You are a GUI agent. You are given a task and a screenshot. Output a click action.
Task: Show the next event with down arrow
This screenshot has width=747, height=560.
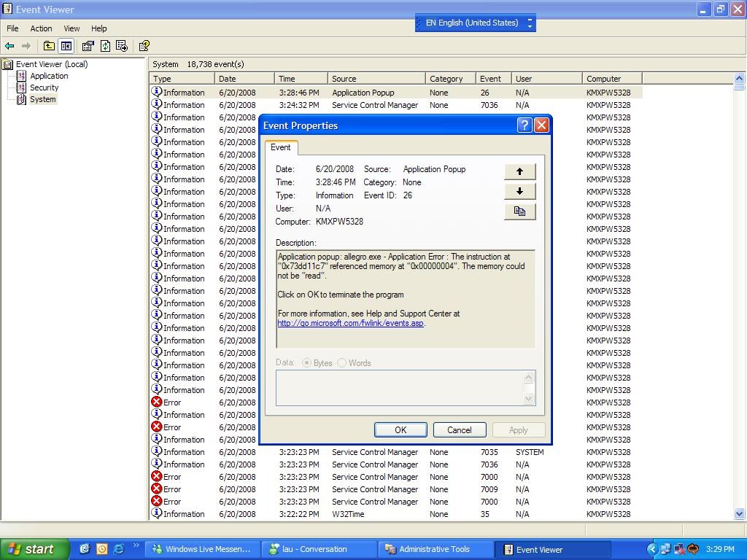pyautogui.click(x=519, y=191)
